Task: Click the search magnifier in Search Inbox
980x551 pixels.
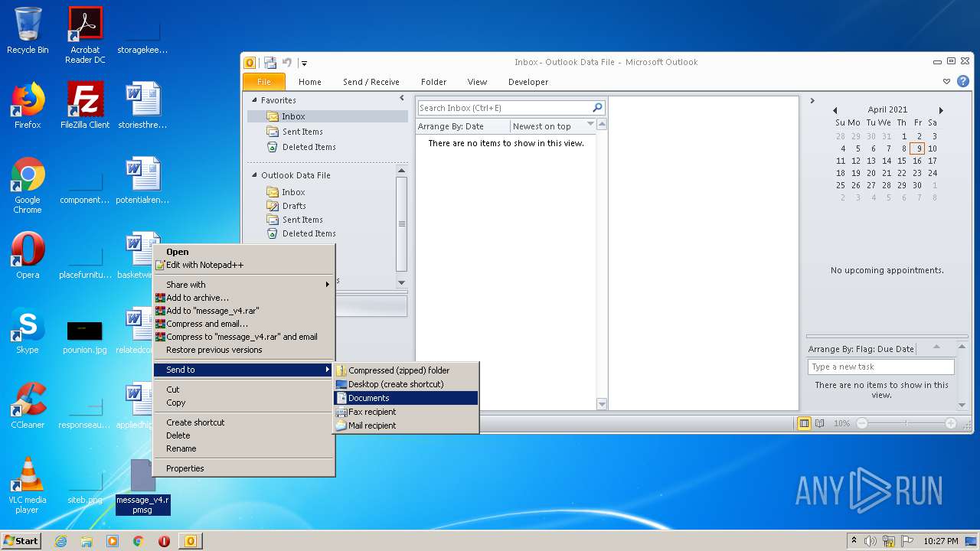Action: click(598, 108)
